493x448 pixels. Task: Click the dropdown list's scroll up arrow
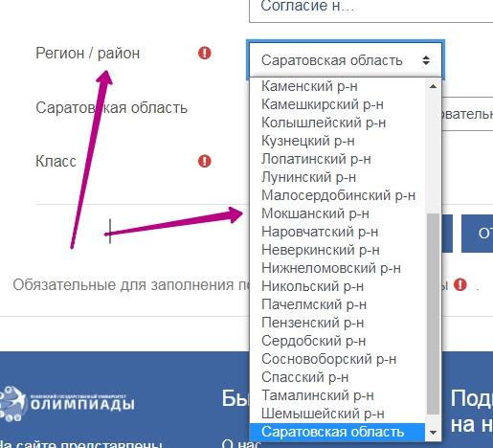[433, 86]
